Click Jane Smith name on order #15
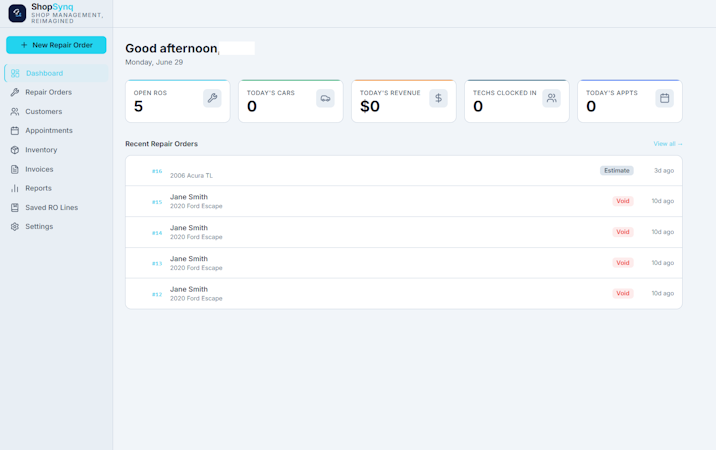 [x=189, y=197]
